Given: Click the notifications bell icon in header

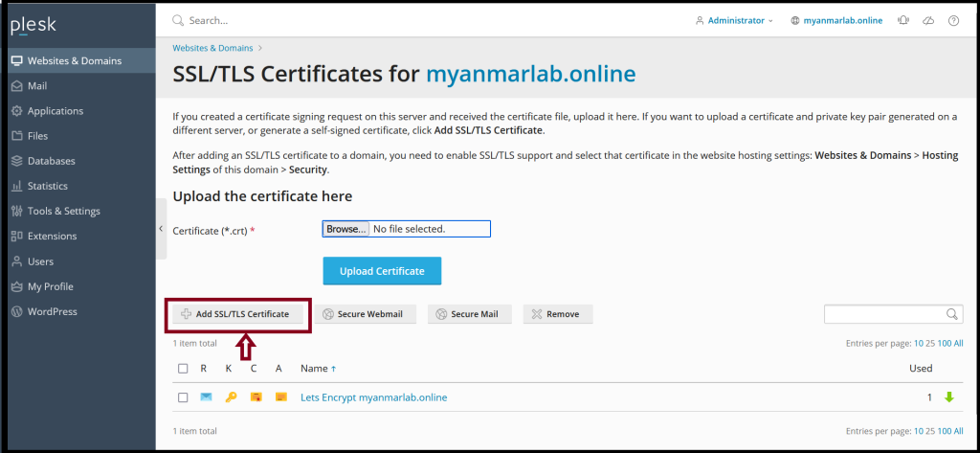Looking at the screenshot, I should (x=903, y=21).
